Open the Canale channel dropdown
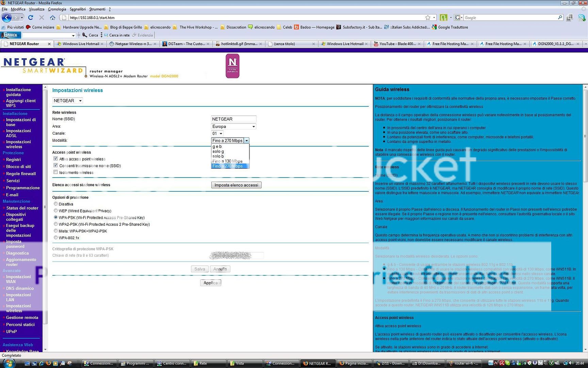 point(217,134)
